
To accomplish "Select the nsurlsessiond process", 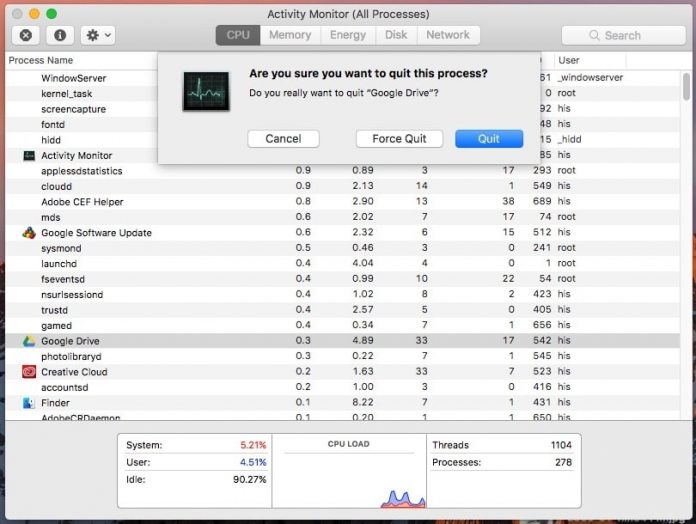I will [72, 295].
